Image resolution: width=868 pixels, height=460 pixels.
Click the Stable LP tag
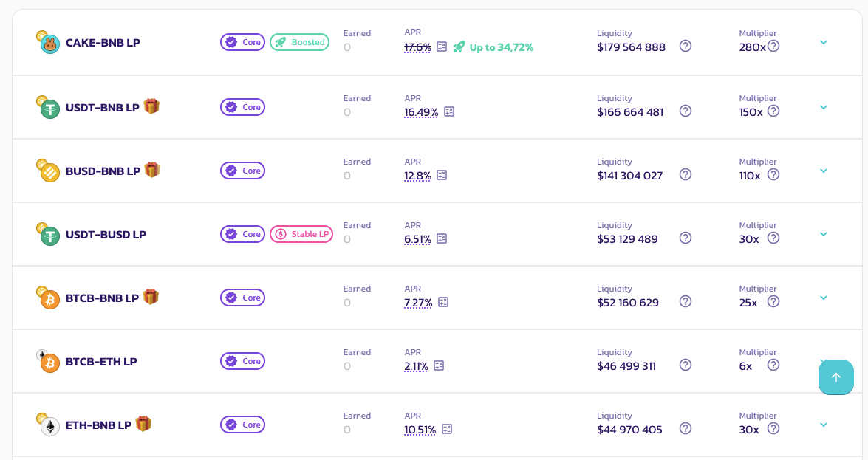pos(301,234)
